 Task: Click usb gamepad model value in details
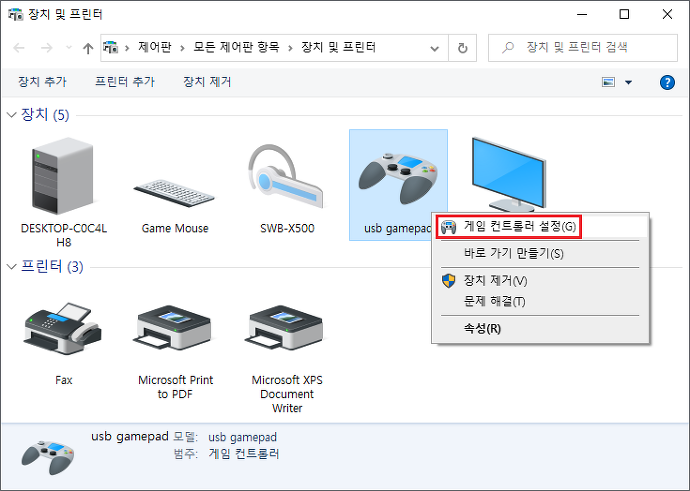click(242, 437)
